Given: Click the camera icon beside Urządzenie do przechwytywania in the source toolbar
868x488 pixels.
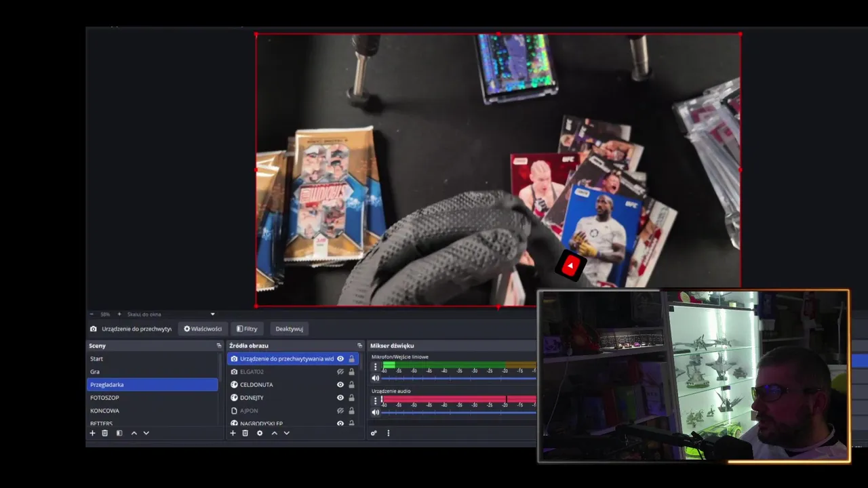Looking at the screenshot, I should (x=94, y=329).
